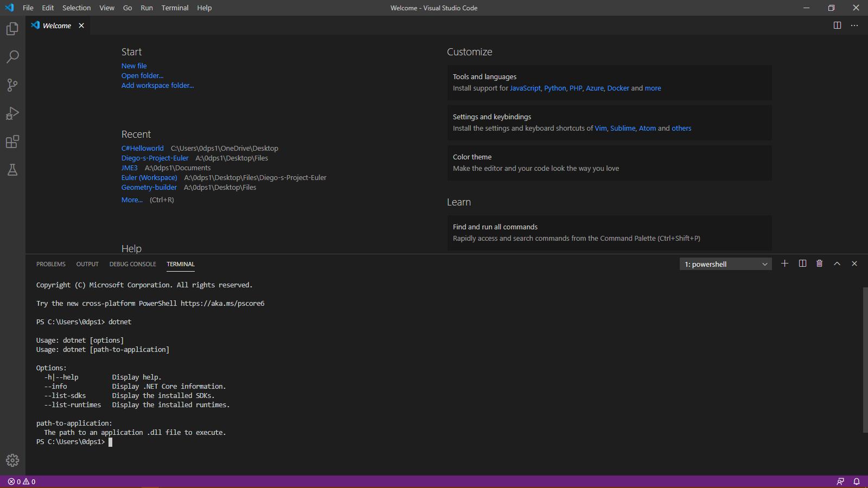Viewport: 868px width, 488px height.
Task: Open the Run and Debug view
Action: 12,113
